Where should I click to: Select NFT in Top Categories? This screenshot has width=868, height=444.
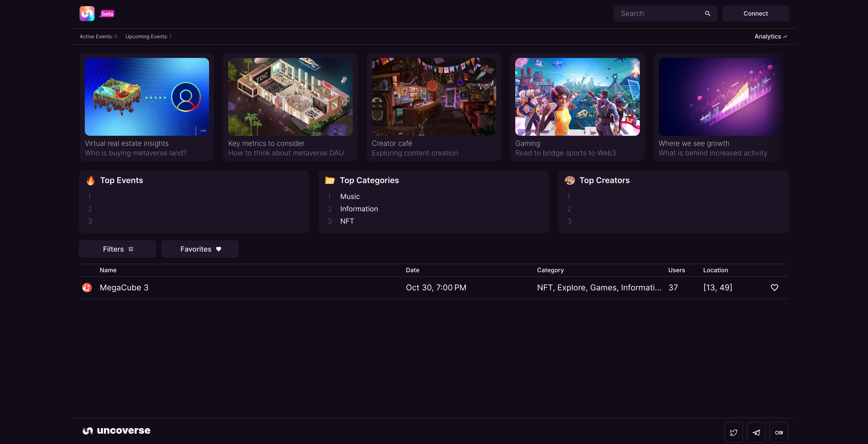pyautogui.click(x=347, y=221)
